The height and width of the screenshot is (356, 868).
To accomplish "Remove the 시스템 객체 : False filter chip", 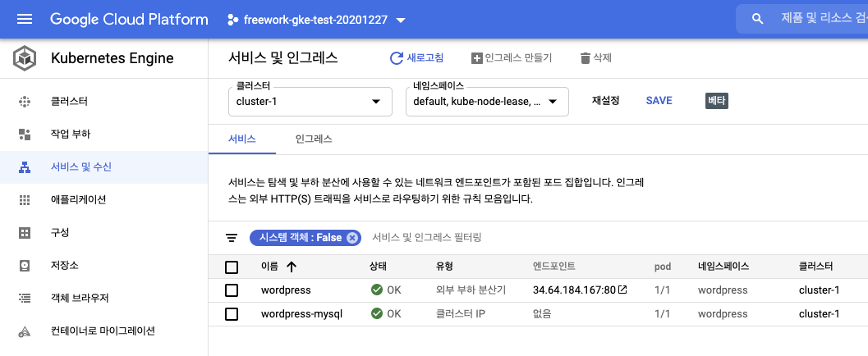I will point(351,238).
